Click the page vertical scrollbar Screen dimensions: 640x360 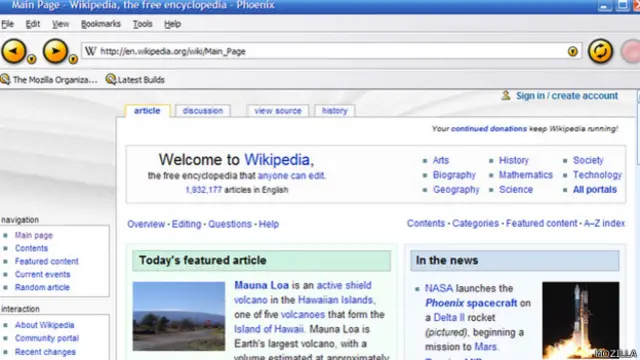[638, 224]
